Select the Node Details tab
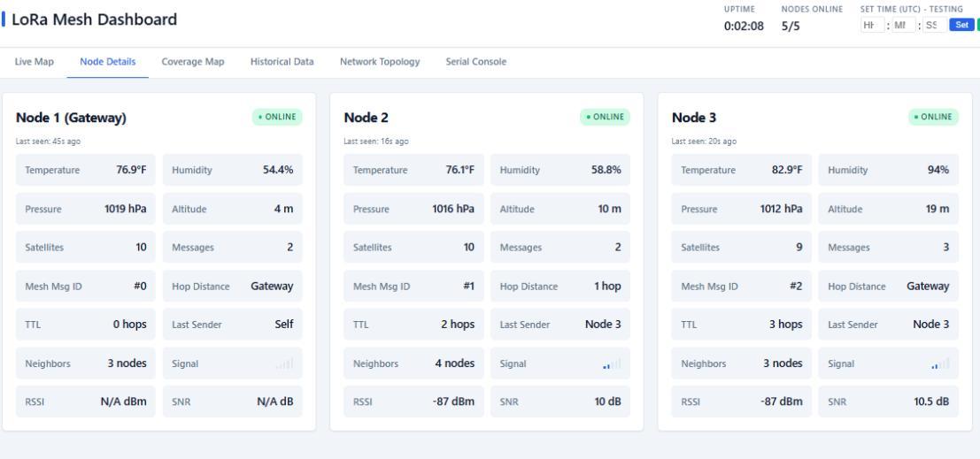Viewport: 980px width, 459px height. coord(107,62)
